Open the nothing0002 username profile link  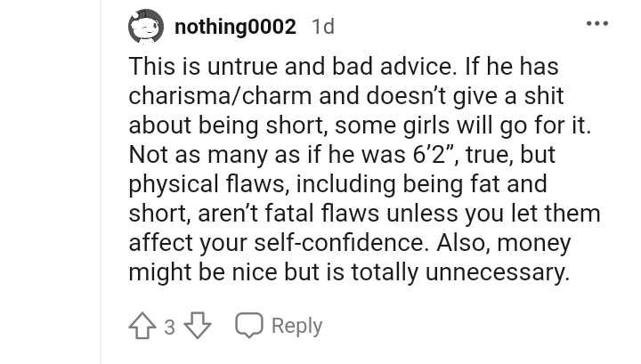coord(235,27)
